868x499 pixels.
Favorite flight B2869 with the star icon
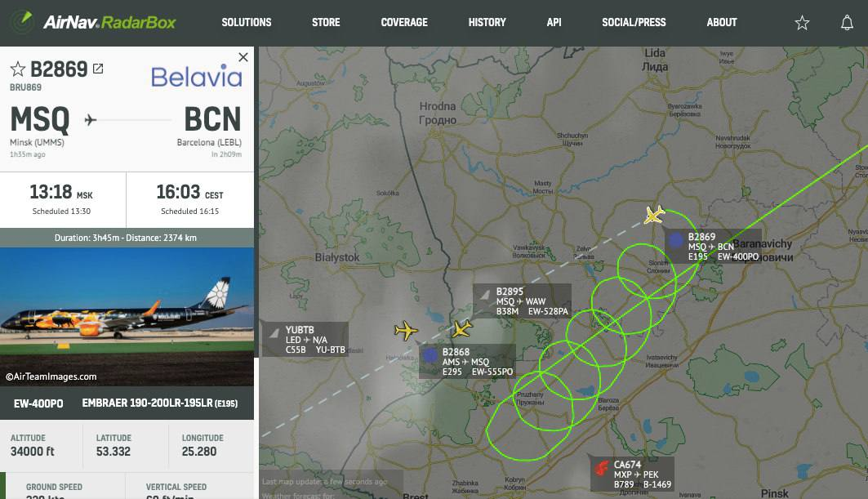18,69
